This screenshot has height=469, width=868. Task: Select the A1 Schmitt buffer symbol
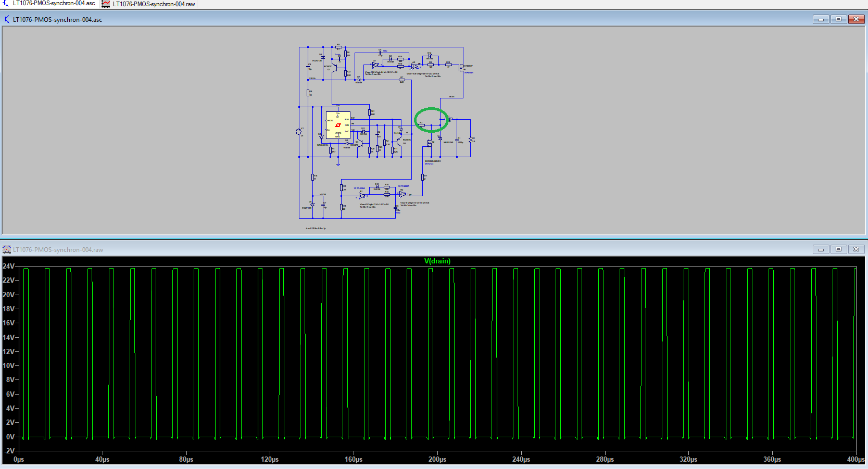(x=375, y=65)
